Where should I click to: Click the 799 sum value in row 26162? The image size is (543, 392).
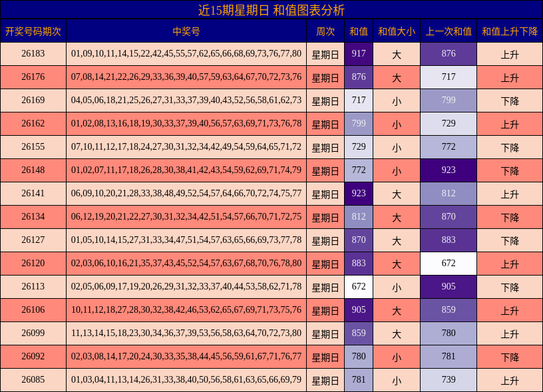(359, 124)
